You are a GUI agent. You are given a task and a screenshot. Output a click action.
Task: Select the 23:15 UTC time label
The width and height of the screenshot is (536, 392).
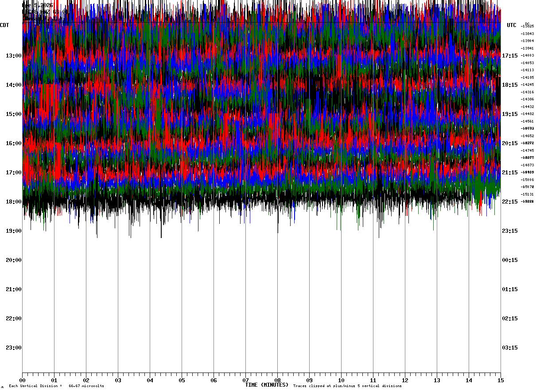click(x=510, y=231)
